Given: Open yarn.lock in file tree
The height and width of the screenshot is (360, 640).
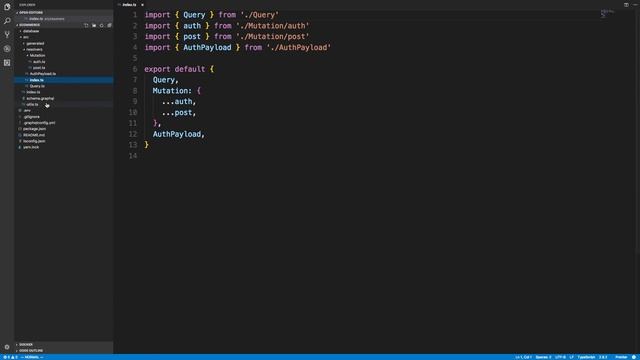Looking at the screenshot, I should point(31,147).
